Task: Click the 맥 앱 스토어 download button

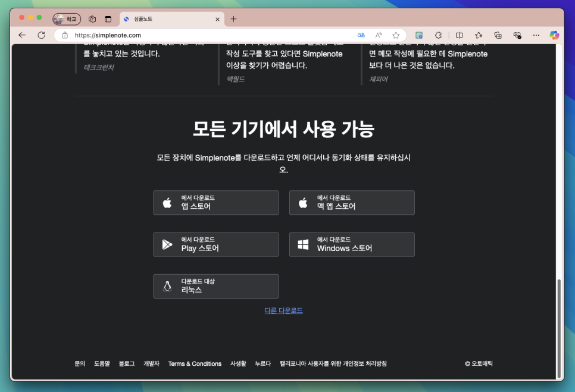Action: click(x=352, y=203)
